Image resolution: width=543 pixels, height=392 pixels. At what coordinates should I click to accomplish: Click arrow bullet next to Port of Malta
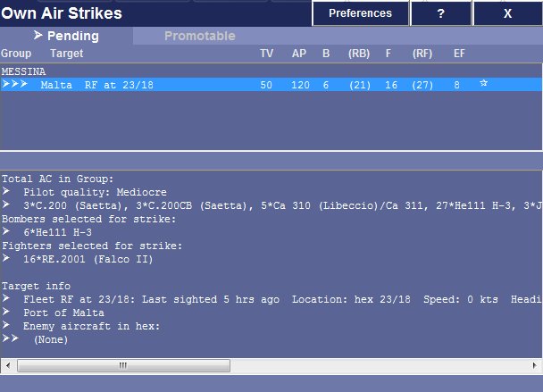point(6,313)
